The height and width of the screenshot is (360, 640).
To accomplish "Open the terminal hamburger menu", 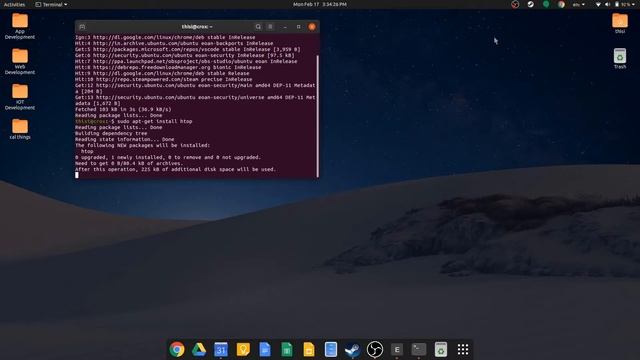I will click(x=270, y=27).
